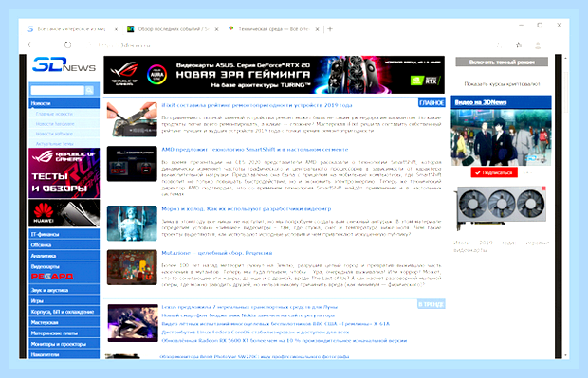Open 'Корпуса, БП и охлаждение' section
The image size is (588, 378).
pos(64,312)
